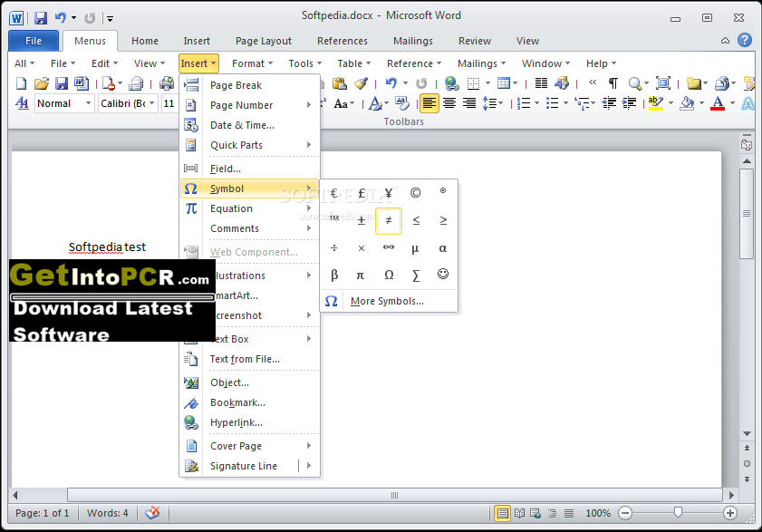Apply Align Text Right
This screenshot has height=532, width=762.
469,103
